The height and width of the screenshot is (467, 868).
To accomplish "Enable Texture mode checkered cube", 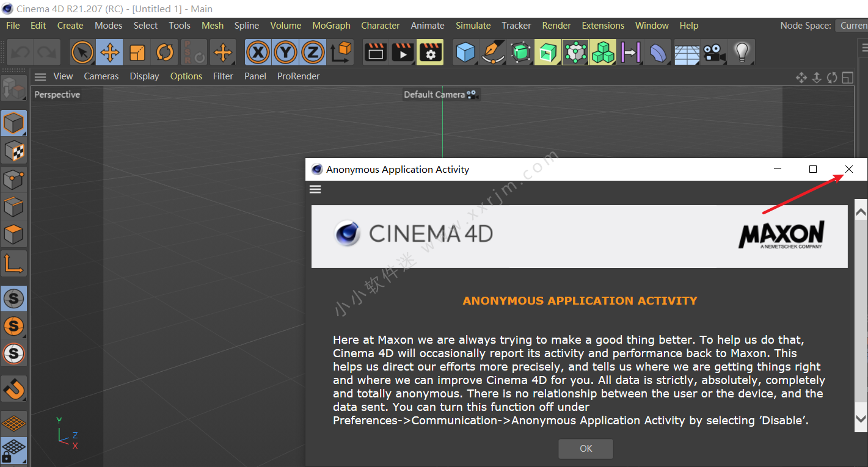I will (x=13, y=151).
